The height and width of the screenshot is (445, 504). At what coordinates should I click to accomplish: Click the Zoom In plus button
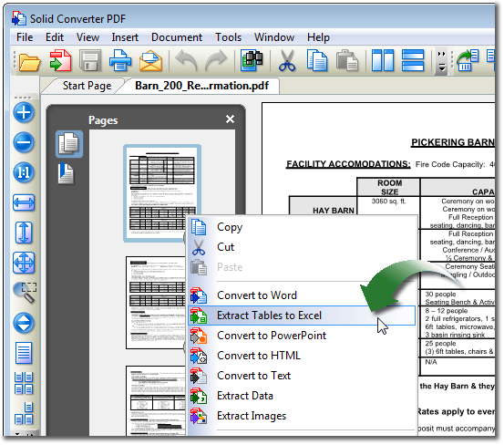[x=24, y=113]
